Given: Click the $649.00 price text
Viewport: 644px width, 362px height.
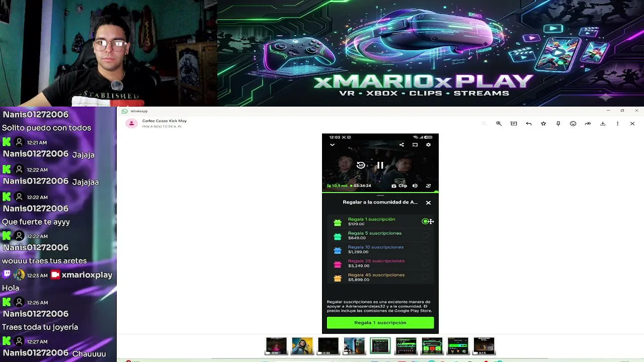Looking at the screenshot, I should tap(357, 238).
